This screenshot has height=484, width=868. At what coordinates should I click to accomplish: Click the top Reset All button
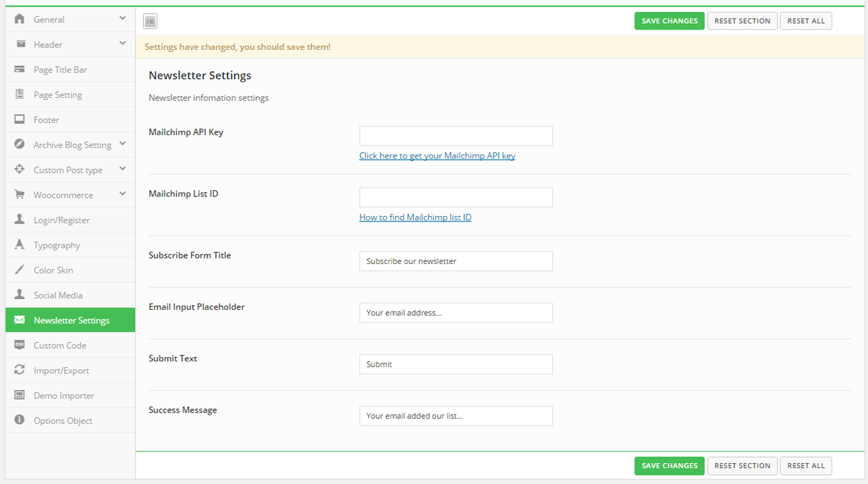(x=806, y=21)
